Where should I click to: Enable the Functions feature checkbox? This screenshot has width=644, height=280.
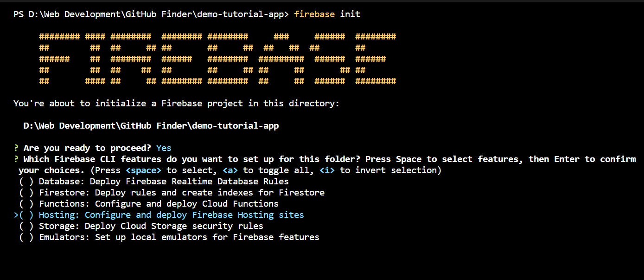click(26, 204)
